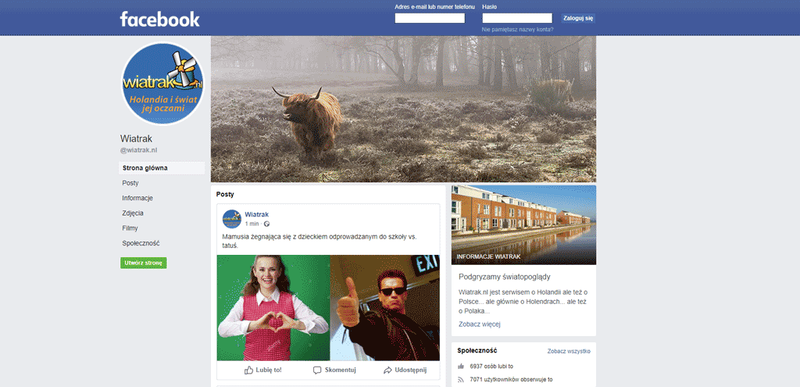Click the 1 min post timestamp

252,224
